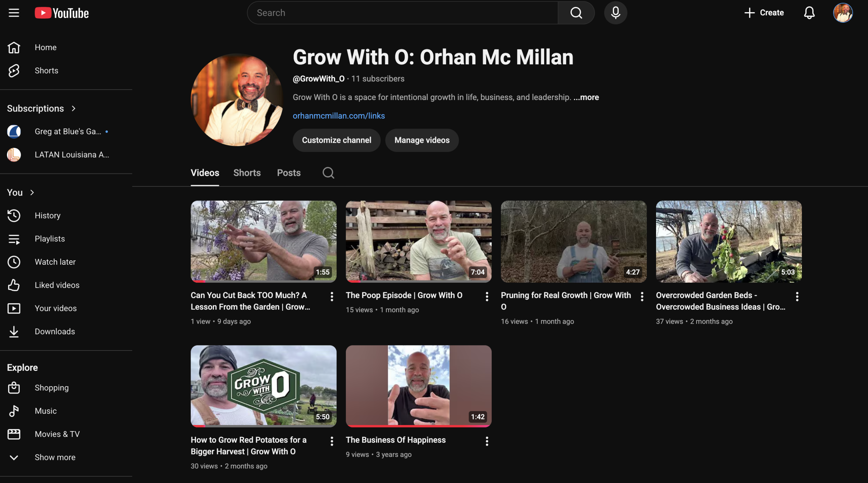This screenshot has width=868, height=483.
Task: Switch to the Posts tab
Action: [x=289, y=173]
